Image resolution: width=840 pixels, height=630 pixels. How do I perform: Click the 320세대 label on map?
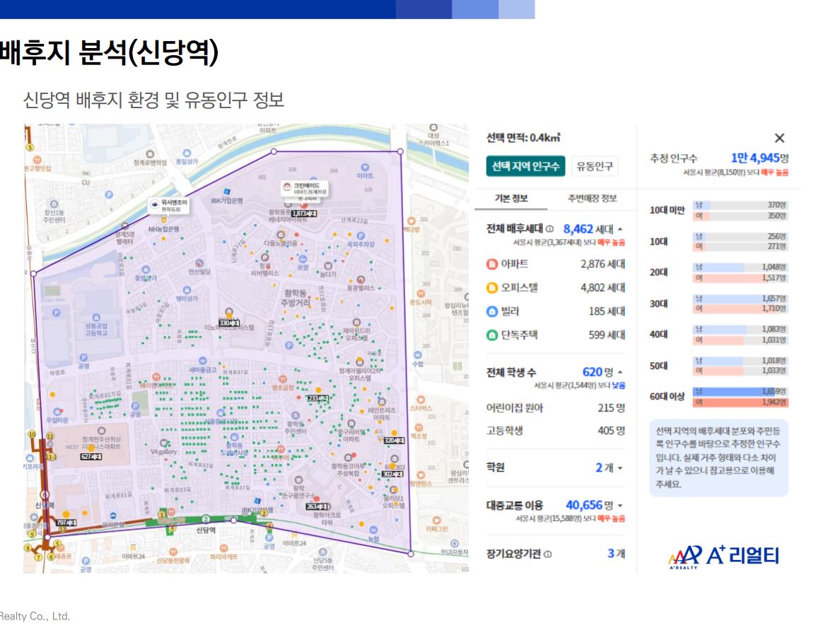click(x=394, y=441)
